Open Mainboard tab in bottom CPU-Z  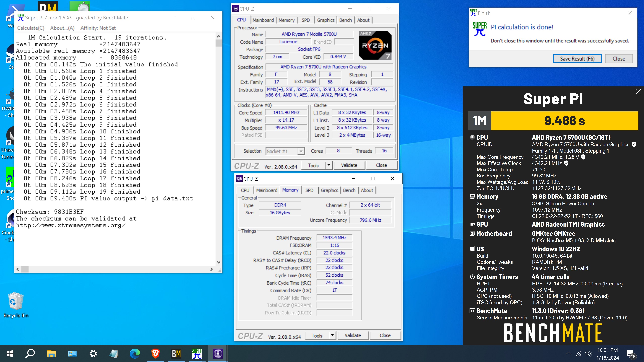tap(267, 190)
